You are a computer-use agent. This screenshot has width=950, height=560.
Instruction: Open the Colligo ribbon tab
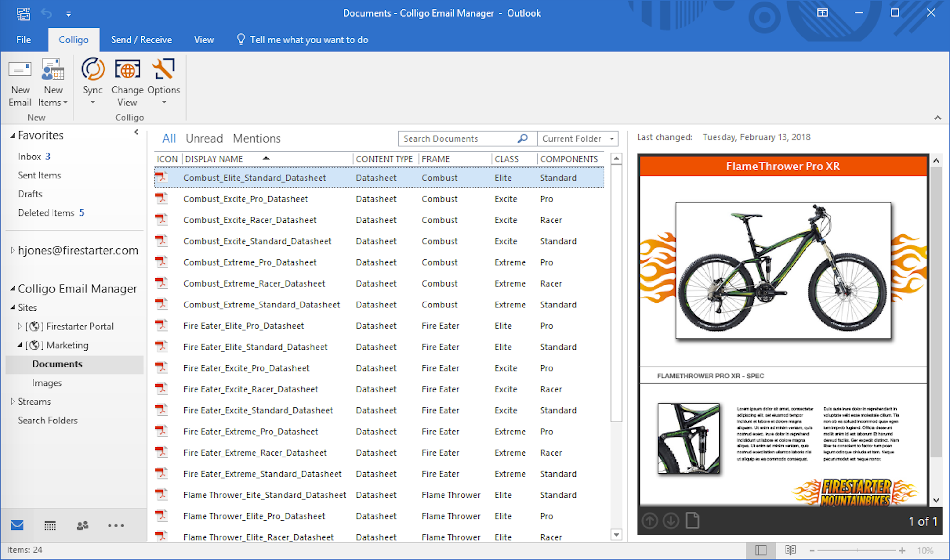tap(73, 39)
